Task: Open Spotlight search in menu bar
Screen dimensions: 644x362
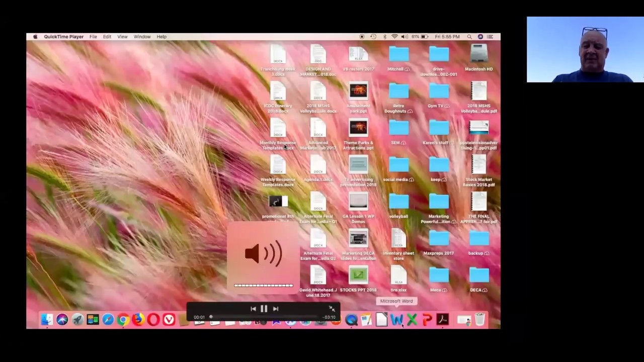Action: (x=469, y=37)
